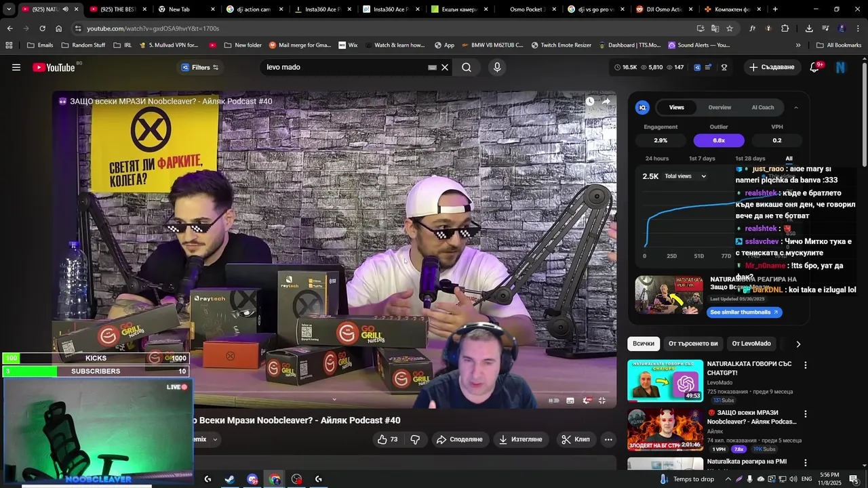Viewport: 868px width, 488px height.
Task: Click the Клип clip button
Action: tap(575, 439)
